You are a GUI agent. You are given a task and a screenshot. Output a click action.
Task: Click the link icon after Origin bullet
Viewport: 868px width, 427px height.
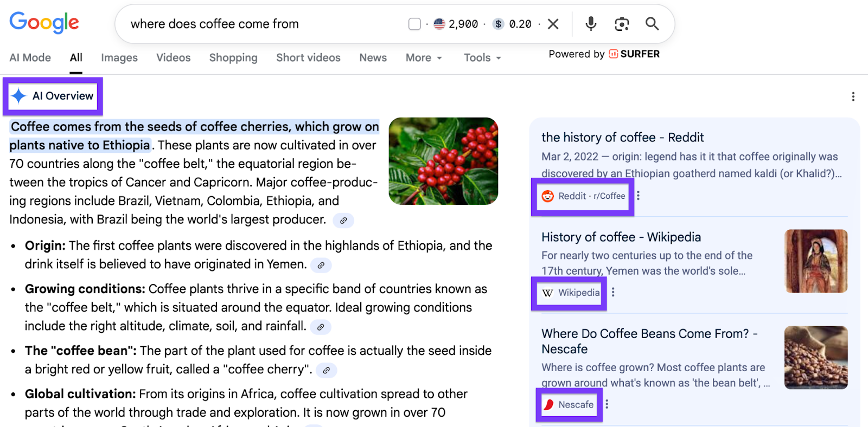pos(321,265)
